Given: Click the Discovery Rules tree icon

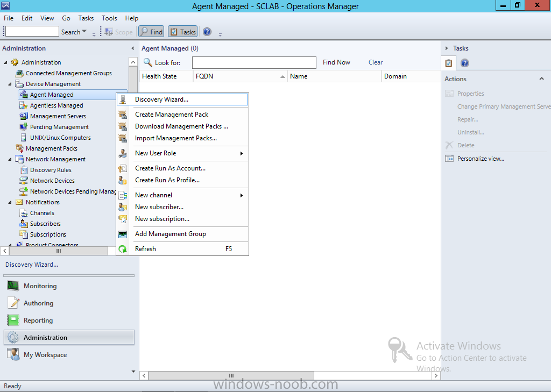Looking at the screenshot, I should 24,170.
